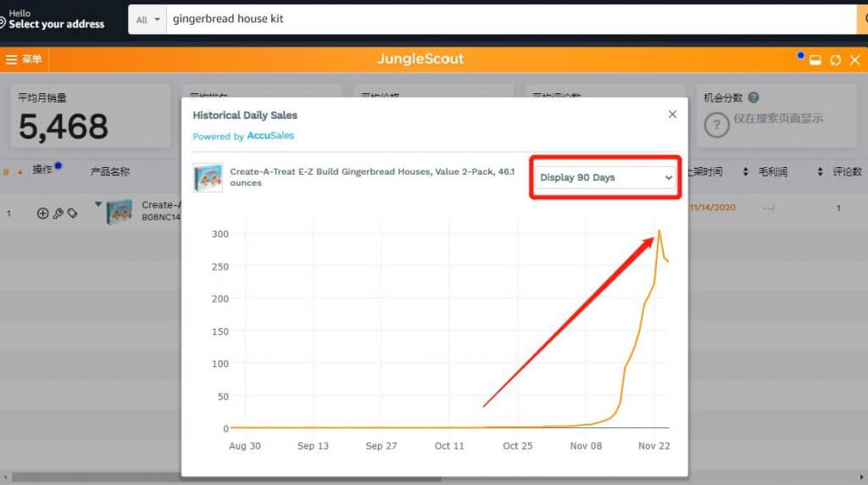Refresh the JungleScout extension data
Screen dimensions: 868x485
coord(835,60)
